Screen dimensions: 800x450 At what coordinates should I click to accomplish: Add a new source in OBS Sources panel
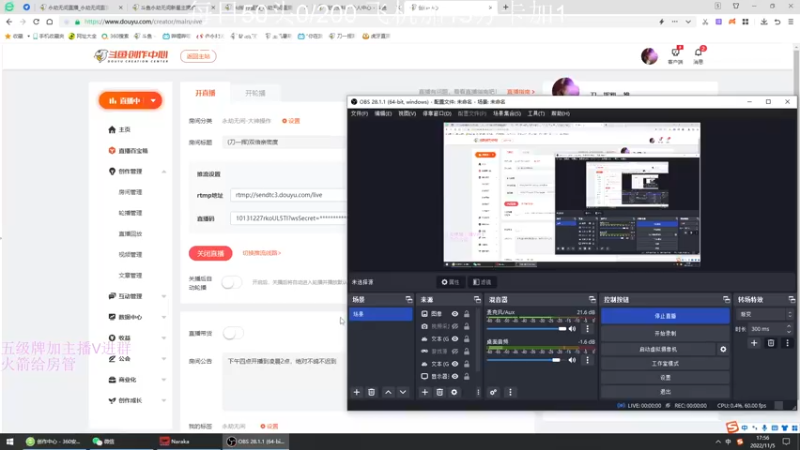coord(424,392)
